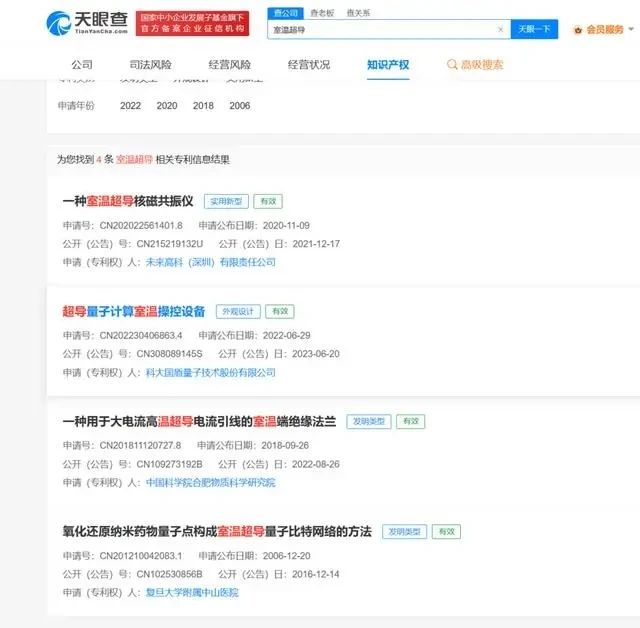Viewport: 640px width, 628px height.
Task: Select the 查公司 search tab
Action: 285,13
